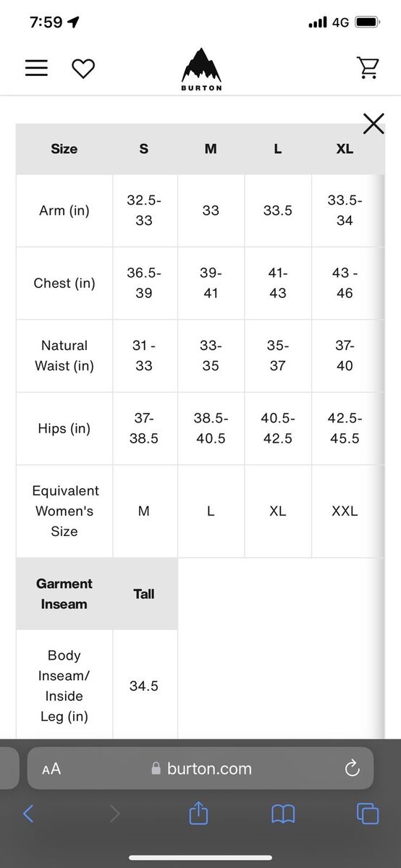Reload the burton.com page
Image resolution: width=401 pixels, height=868 pixels.
[353, 768]
